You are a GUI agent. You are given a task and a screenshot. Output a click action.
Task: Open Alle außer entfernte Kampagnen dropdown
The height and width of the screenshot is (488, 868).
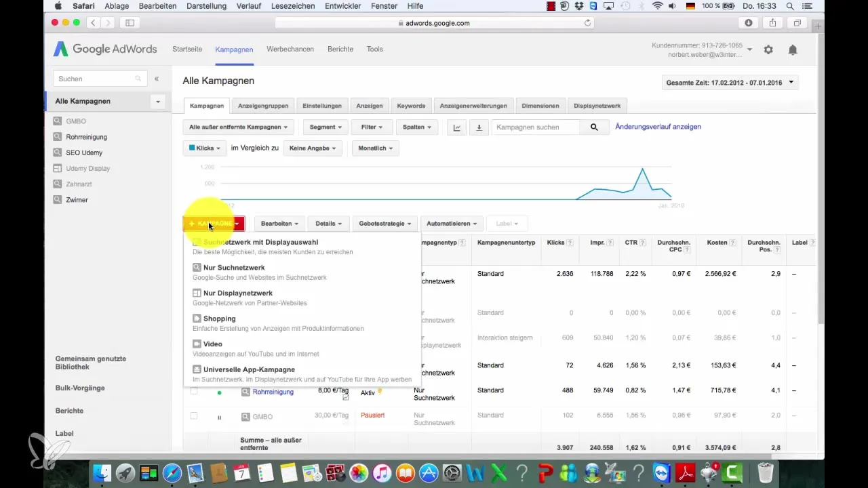[x=238, y=127]
